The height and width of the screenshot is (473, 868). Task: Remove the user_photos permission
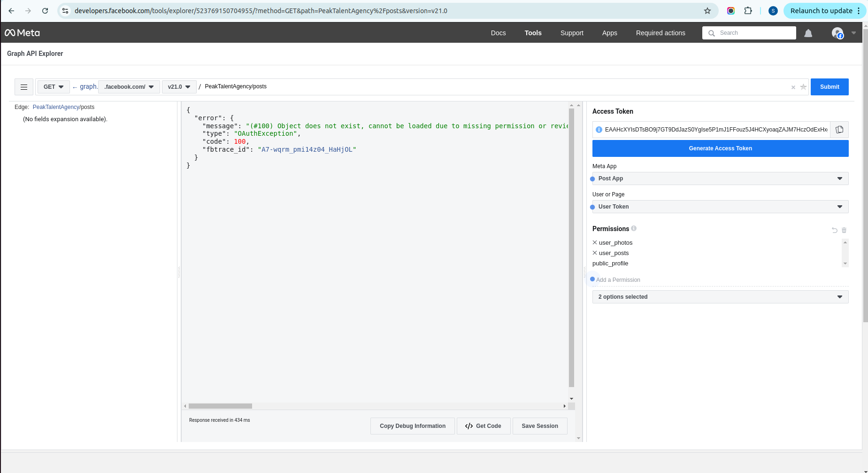tap(595, 243)
